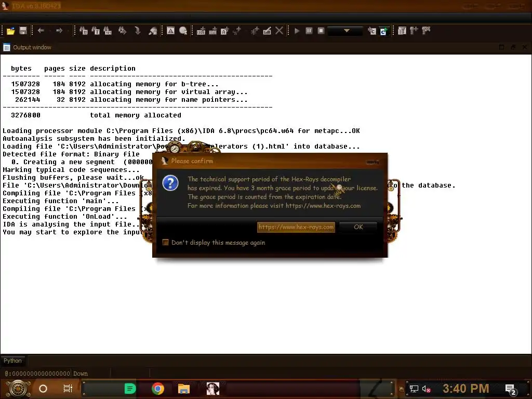Click the dimmed 's' plus toolbar icon
Image resolution: width=532 pixels, height=399 pixels.
[x=237, y=31]
